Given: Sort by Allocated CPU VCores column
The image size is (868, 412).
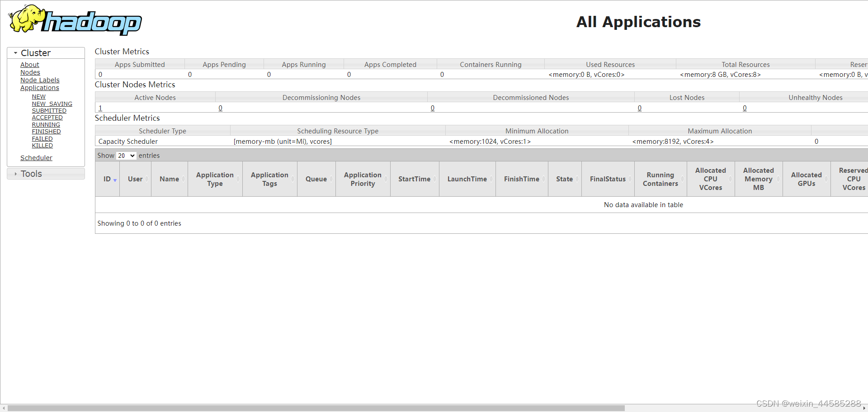Looking at the screenshot, I should point(711,179).
